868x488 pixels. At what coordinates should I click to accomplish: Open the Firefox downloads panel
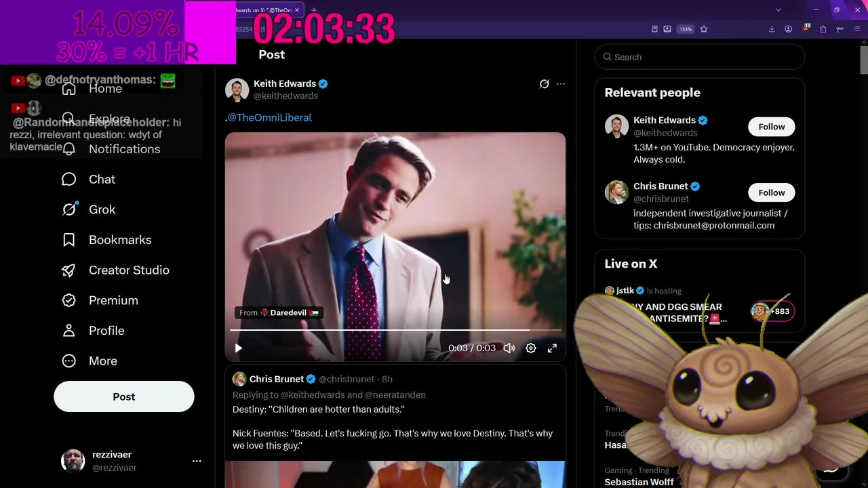click(x=772, y=29)
